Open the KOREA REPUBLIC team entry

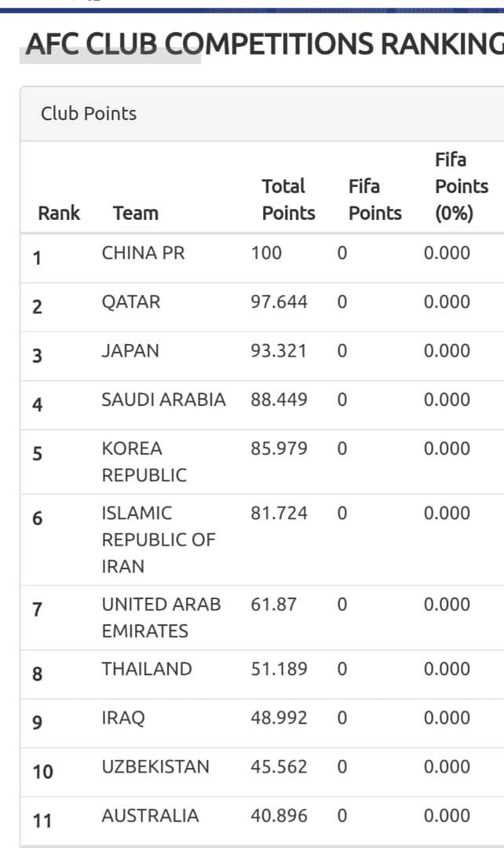(144, 462)
